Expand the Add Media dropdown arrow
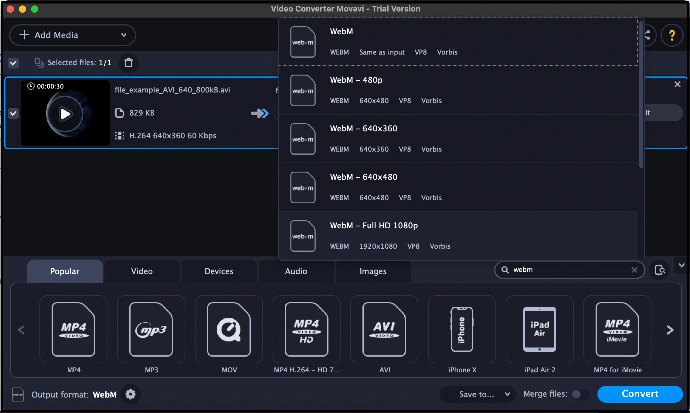The height and width of the screenshot is (413, 690). click(124, 35)
